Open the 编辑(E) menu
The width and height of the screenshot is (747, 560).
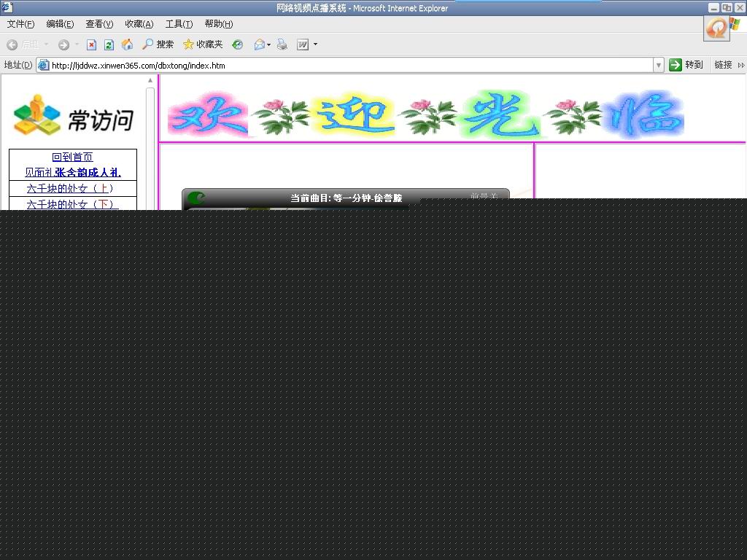(x=60, y=24)
